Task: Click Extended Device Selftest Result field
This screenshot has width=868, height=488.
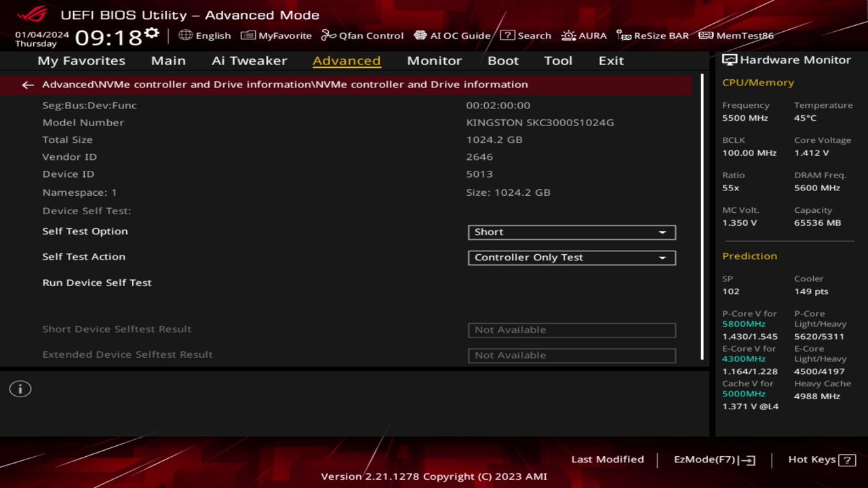Action: [x=572, y=355]
